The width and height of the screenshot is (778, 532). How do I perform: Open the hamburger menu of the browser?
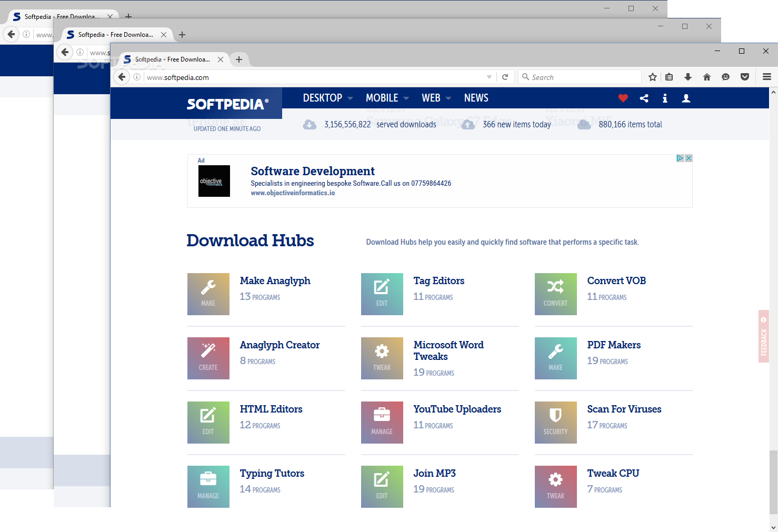pos(767,77)
